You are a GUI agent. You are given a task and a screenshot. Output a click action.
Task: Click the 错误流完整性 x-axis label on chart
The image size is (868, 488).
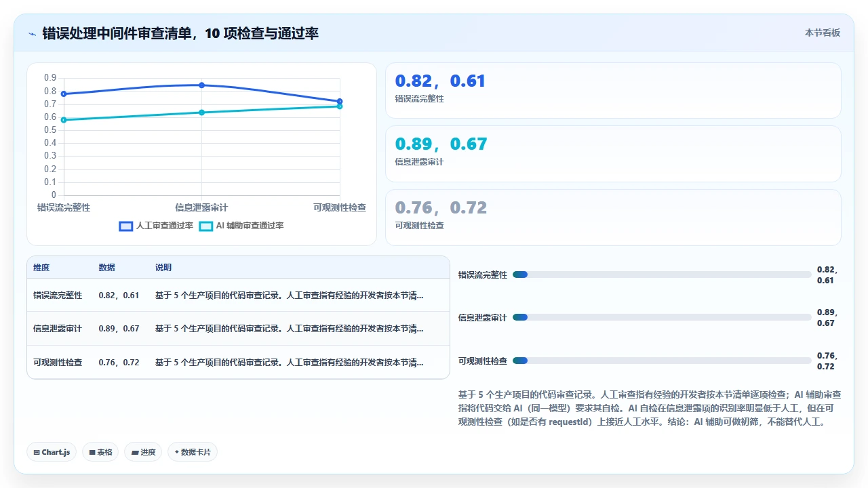click(x=64, y=207)
